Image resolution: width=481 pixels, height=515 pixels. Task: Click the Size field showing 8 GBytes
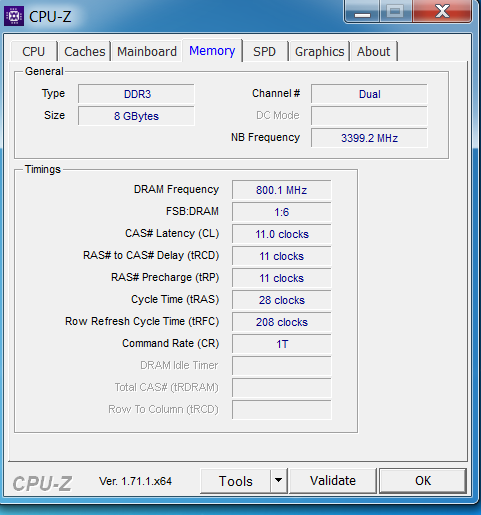coord(136,116)
